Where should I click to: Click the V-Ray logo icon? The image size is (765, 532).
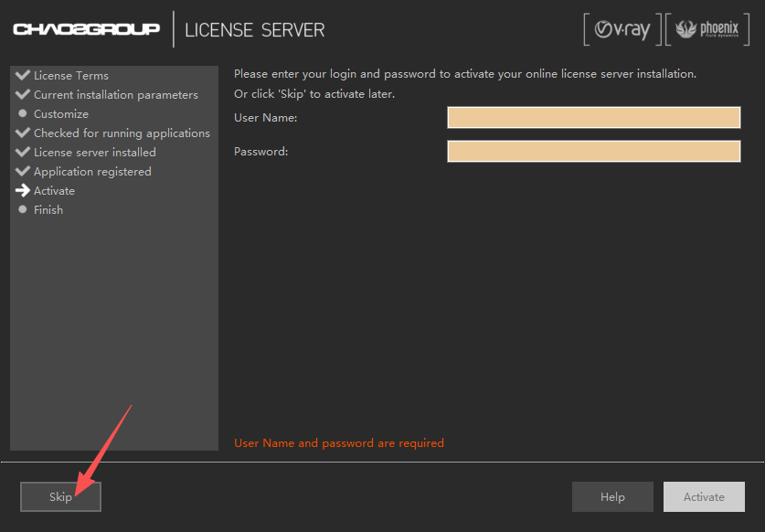click(x=622, y=29)
